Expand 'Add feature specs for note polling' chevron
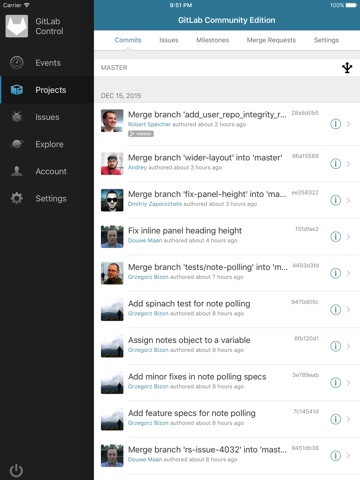Viewport: 360px width, 480px height. tap(348, 419)
